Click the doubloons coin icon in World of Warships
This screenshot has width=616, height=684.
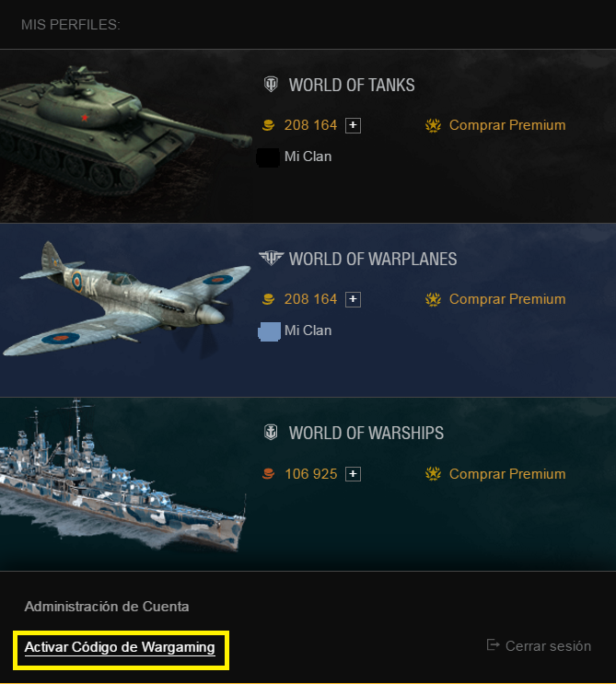pos(268,474)
